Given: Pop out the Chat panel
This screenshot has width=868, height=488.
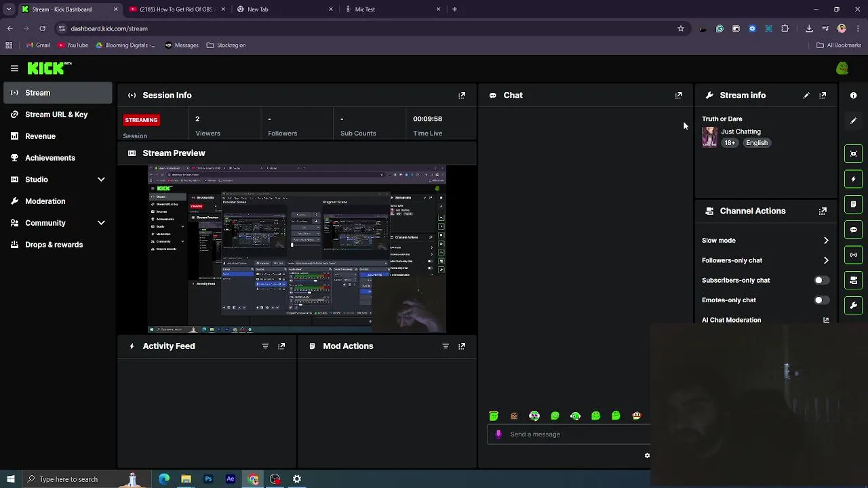Looking at the screenshot, I should pos(679,96).
